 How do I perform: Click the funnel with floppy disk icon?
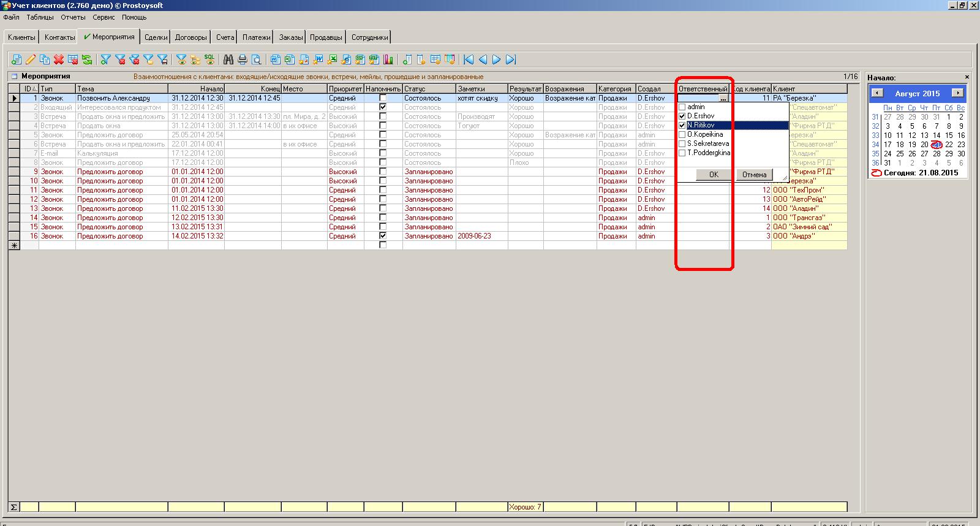[x=163, y=59]
